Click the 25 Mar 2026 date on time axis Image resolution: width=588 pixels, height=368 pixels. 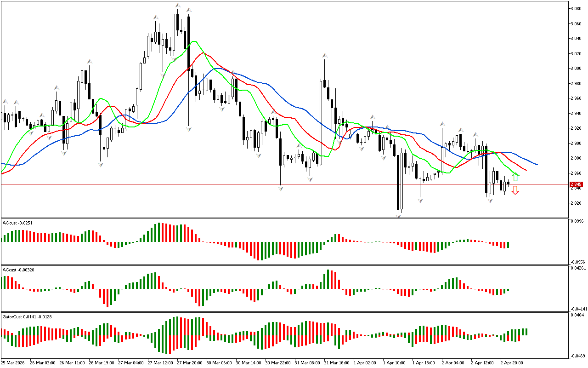tap(14, 362)
